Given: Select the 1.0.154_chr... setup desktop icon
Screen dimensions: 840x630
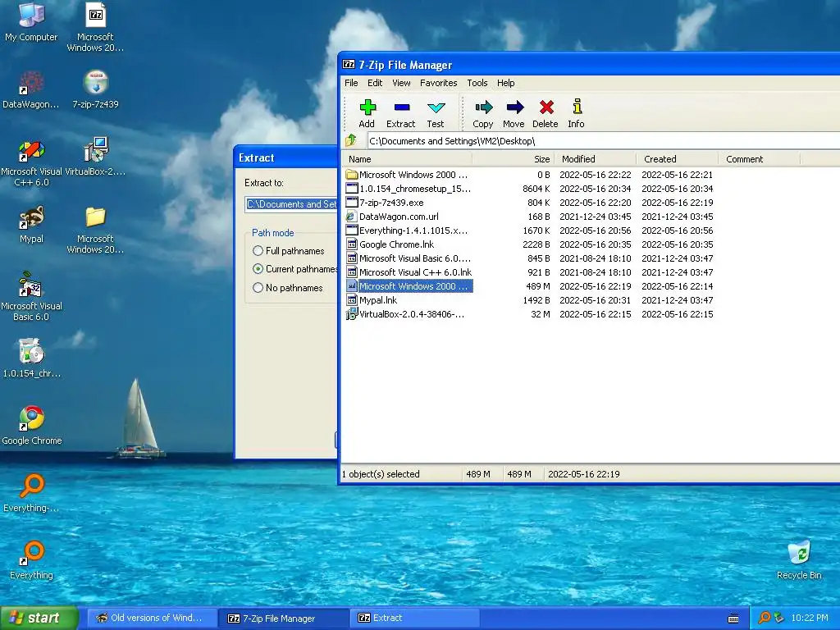Looking at the screenshot, I should pos(31,358).
